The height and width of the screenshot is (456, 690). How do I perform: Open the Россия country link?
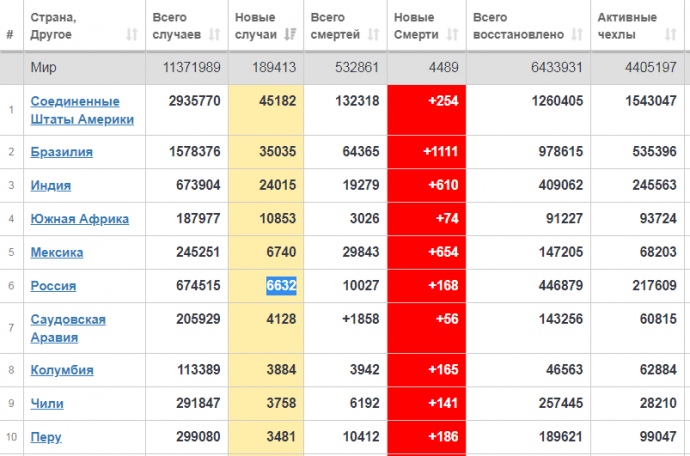click(x=53, y=286)
